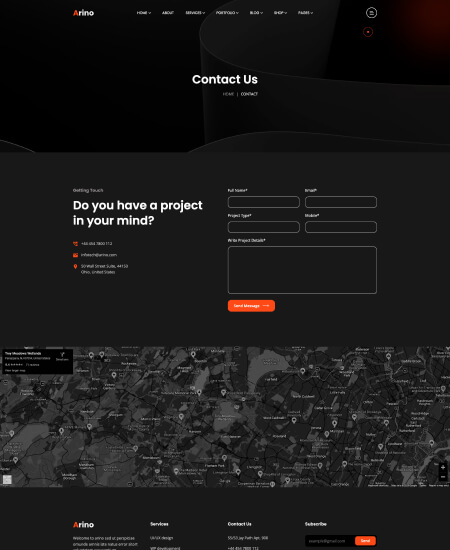Open the About menu item
The height and width of the screenshot is (550, 450).
click(x=168, y=13)
